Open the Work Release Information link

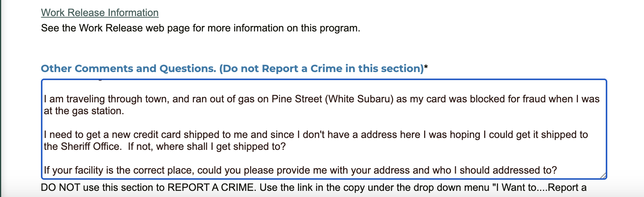point(100,13)
